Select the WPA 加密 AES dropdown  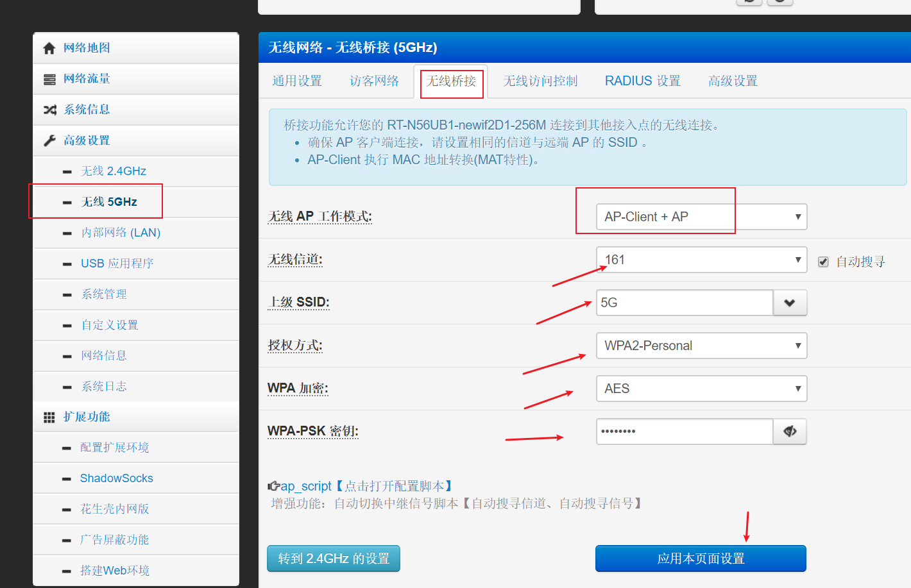(x=701, y=389)
